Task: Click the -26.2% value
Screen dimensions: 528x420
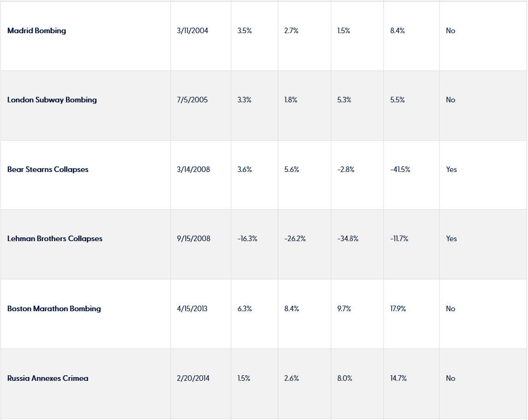Action: click(x=295, y=239)
